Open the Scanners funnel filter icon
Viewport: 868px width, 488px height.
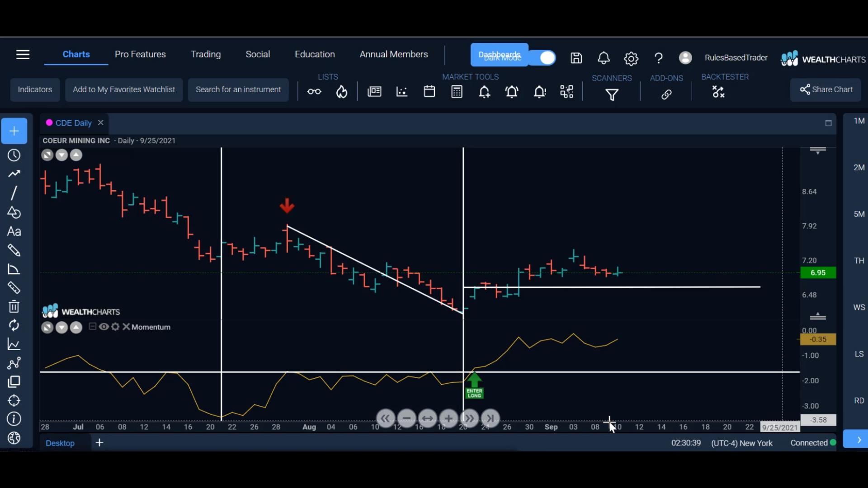[612, 95]
